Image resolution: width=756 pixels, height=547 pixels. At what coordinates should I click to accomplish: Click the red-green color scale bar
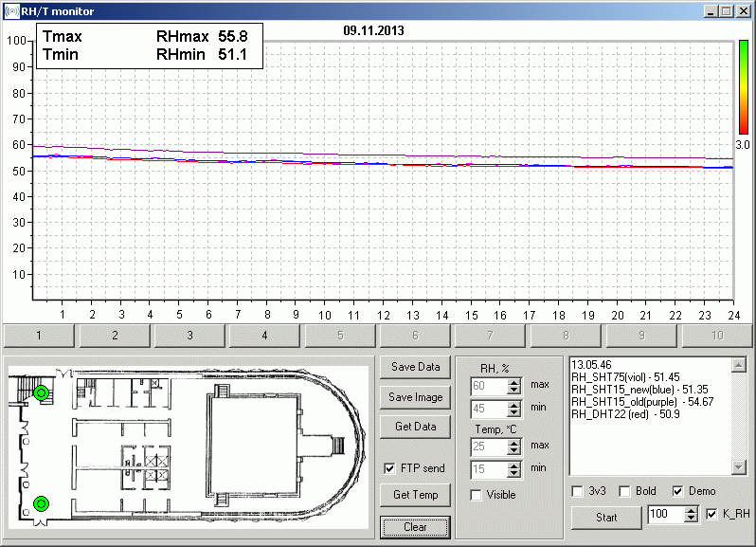tap(744, 87)
